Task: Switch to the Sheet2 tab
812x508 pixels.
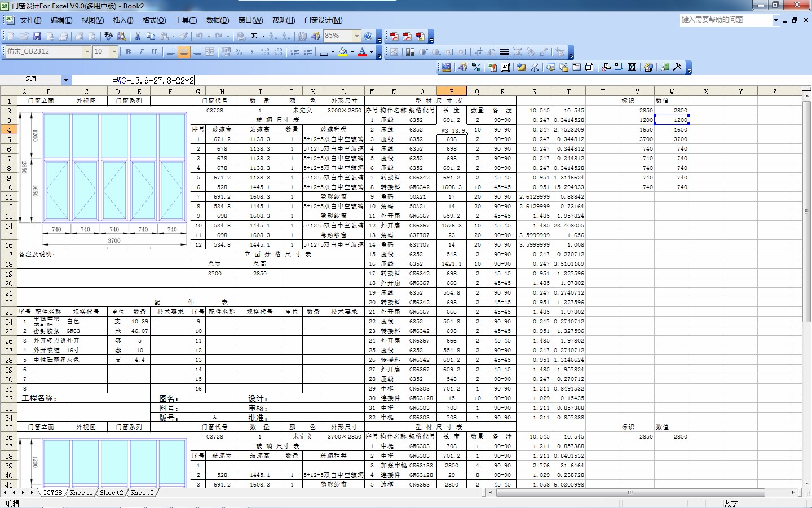Action: (111, 493)
